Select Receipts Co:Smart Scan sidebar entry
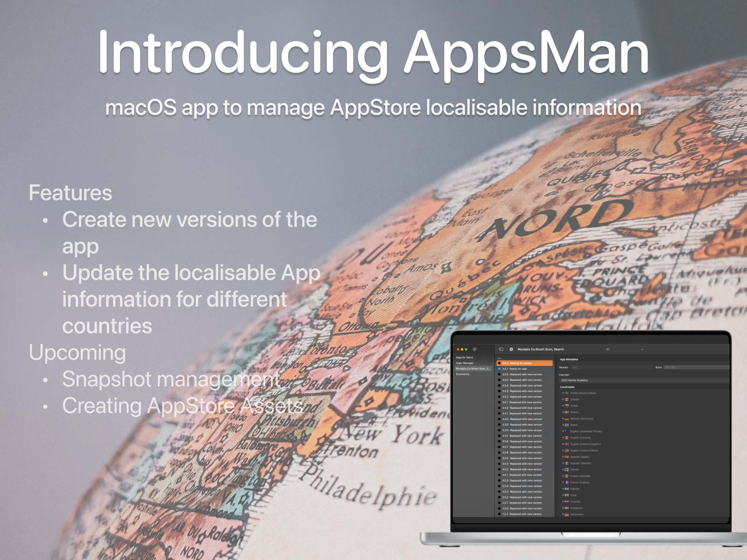This screenshot has height=560, width=747. [x=473, y=369]
